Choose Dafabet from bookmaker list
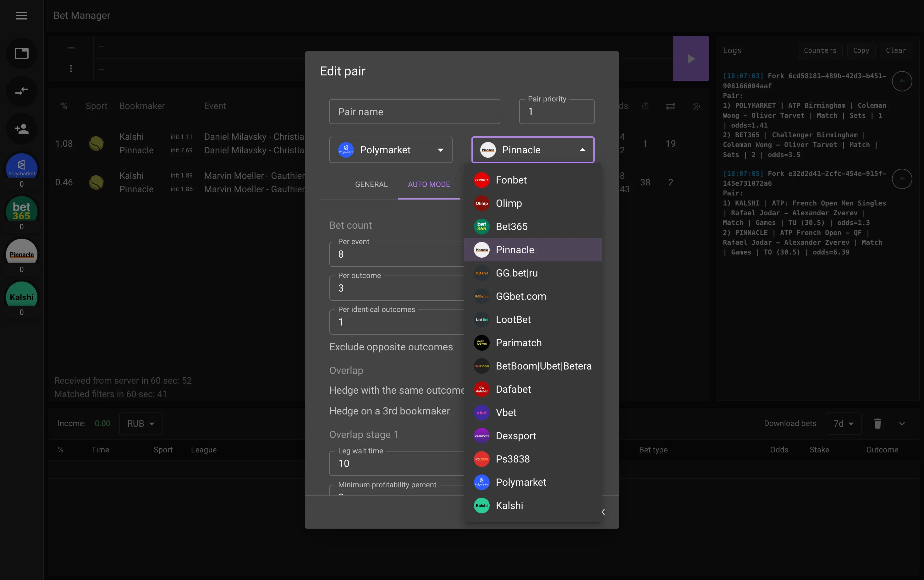Image resolution: width=924 pixels, height=580 pixels. 533,389
